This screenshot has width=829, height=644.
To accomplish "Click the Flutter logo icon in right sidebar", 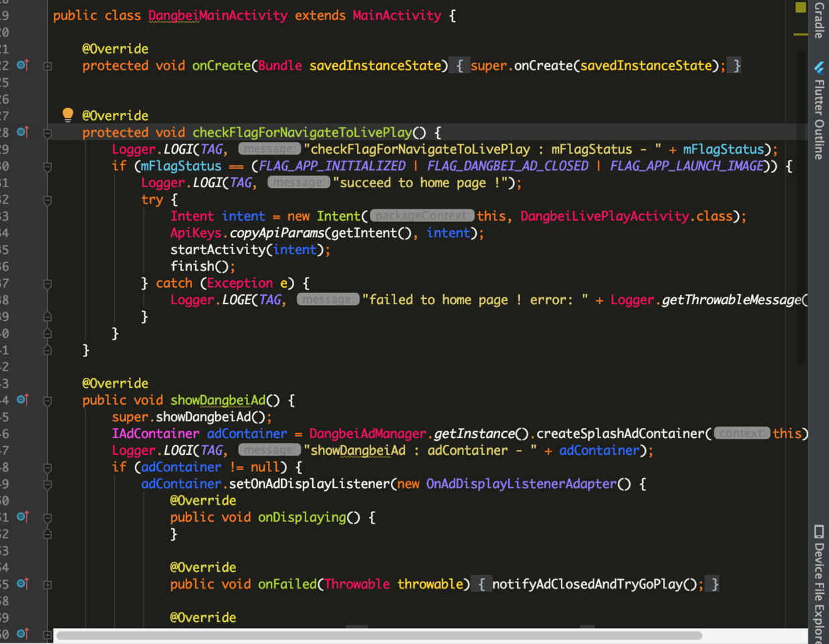I will (x=819, y=68).
